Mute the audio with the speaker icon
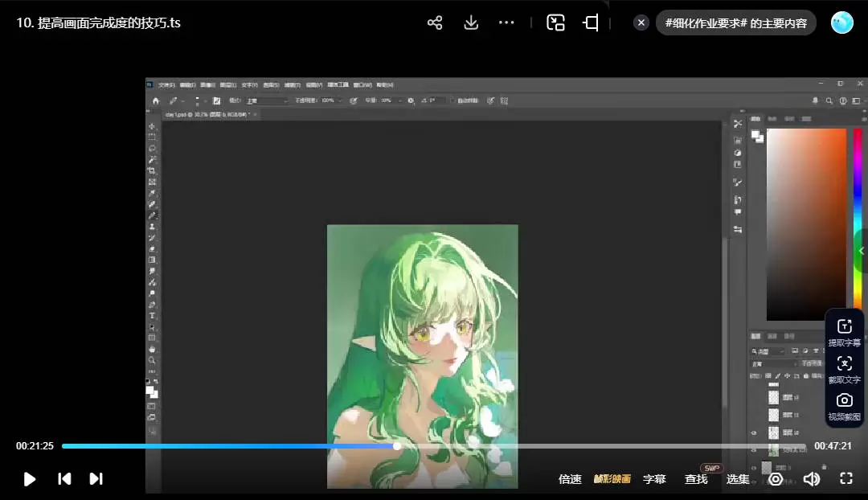868x500 pixels. [812, 479]
